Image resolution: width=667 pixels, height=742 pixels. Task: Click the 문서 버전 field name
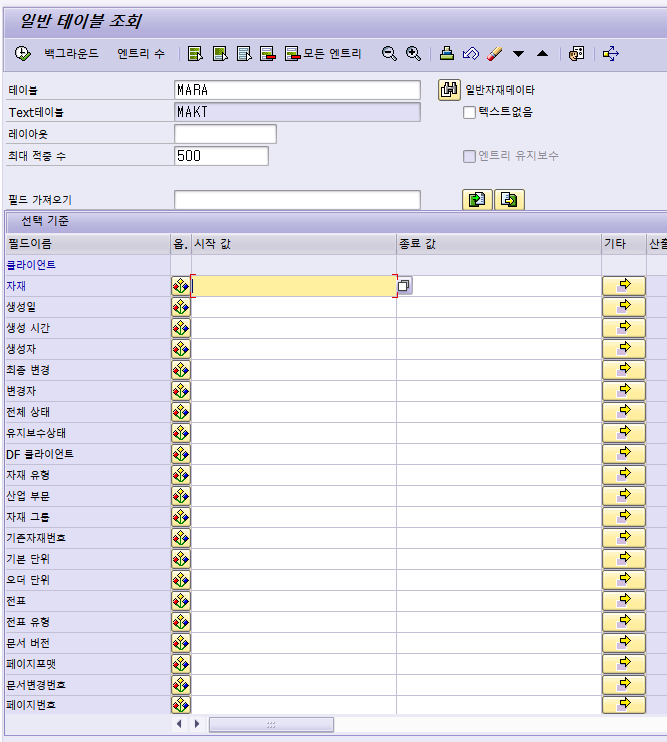(28, 643)
